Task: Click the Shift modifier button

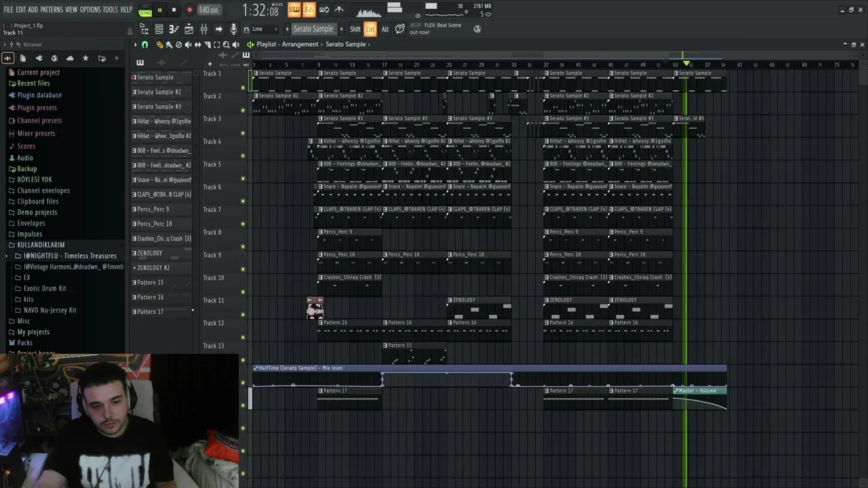Action: (x=355, y=29)
